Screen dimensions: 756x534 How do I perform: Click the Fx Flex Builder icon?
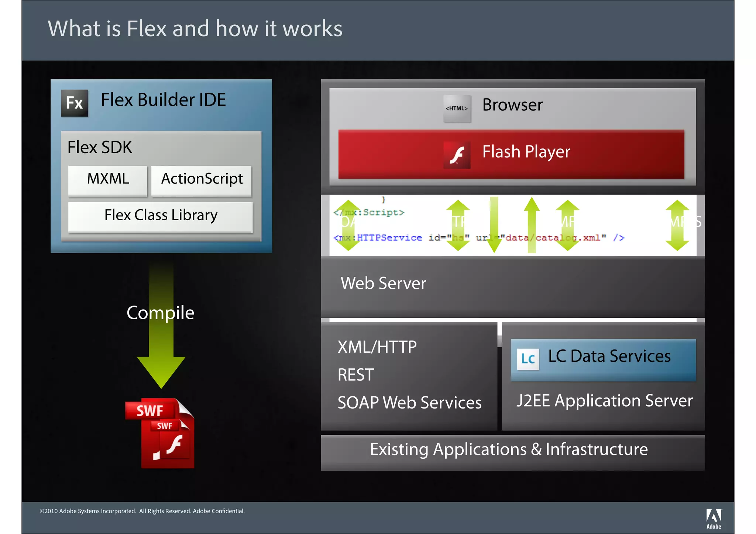(74, 103)
